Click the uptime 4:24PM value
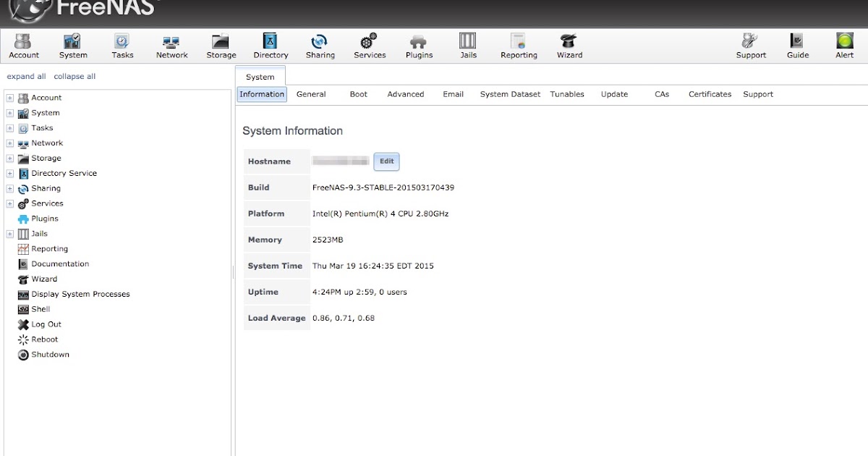Screen dimensions: 868x456 (x=359, y=292)
